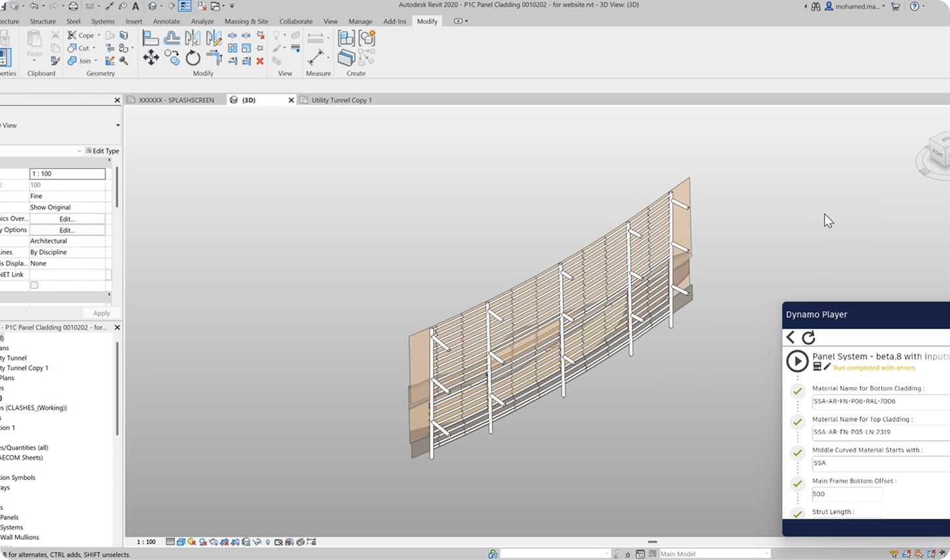The image size is (950, 560).
Task: Select the Rotate tool on the ribbon
Action: pos(193,58)
